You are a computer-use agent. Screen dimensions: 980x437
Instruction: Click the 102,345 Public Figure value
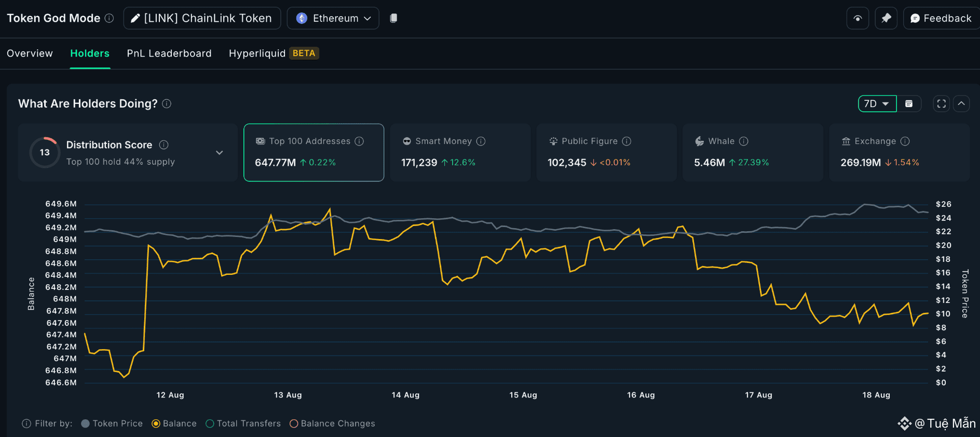(567, 163)
